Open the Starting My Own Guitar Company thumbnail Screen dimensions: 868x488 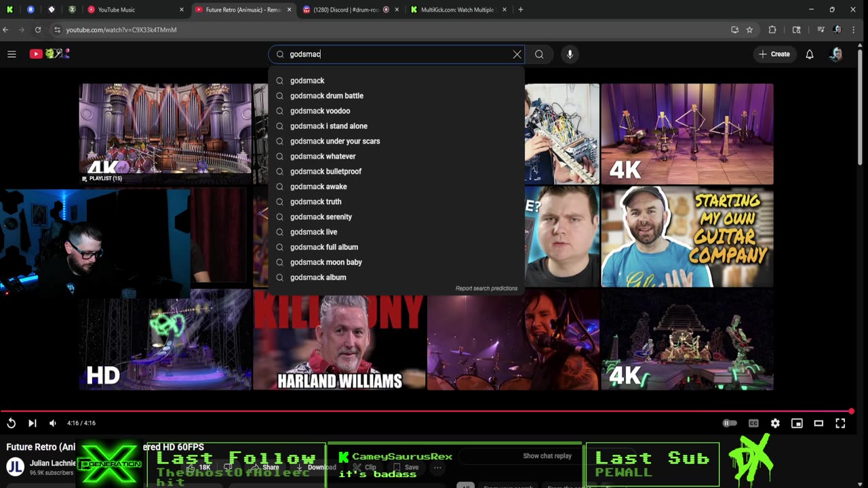pyautogui.click(x=687, y=237)
